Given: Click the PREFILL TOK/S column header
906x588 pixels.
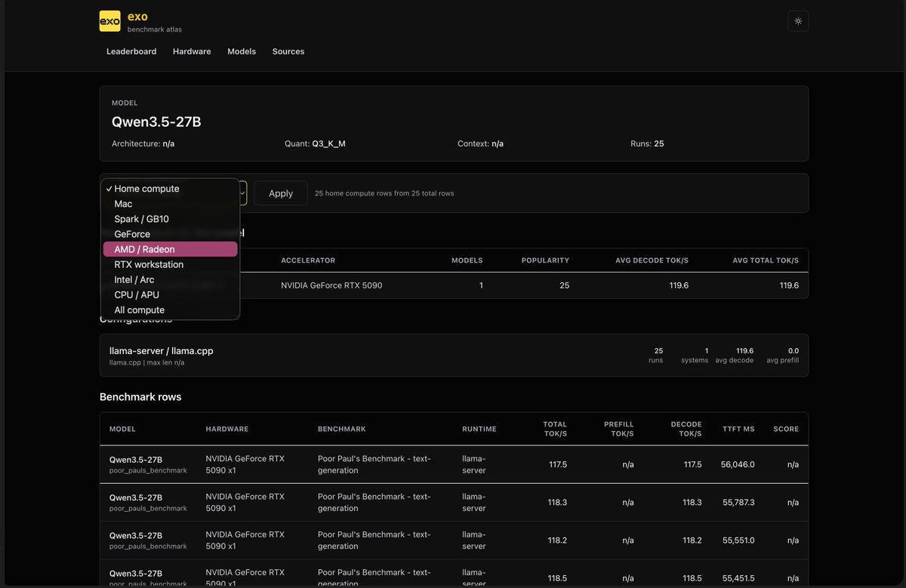Looking at the screenshot, I should coord(618,429).
